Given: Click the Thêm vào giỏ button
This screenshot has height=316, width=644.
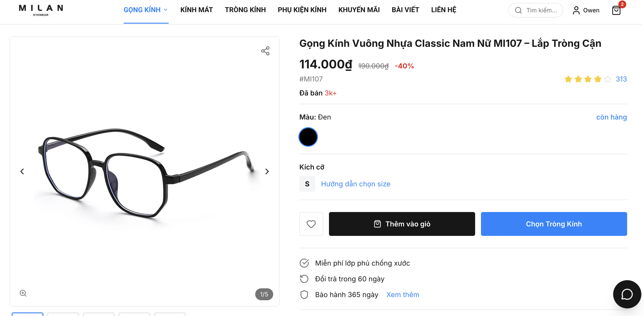Looking at the screenshot, I should click(402, 224).
